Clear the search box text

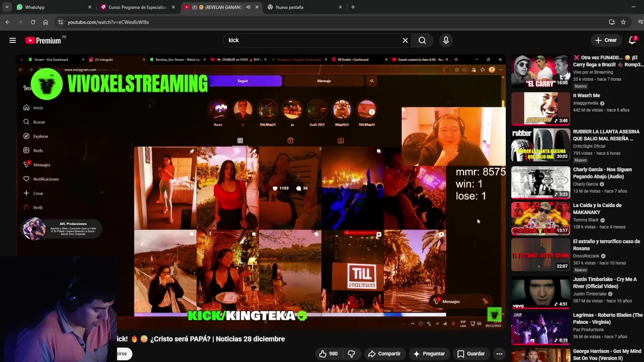tap(405, 40)
